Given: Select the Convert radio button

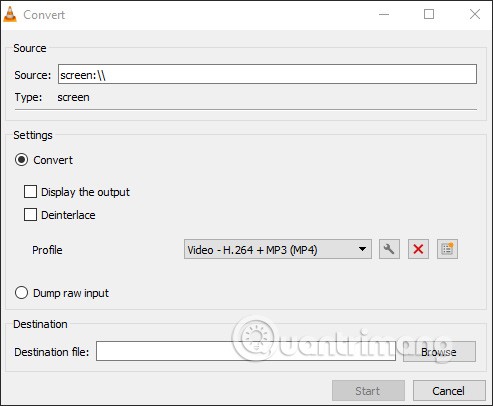Looking at the screenshot, I should [x=21, y=160].
